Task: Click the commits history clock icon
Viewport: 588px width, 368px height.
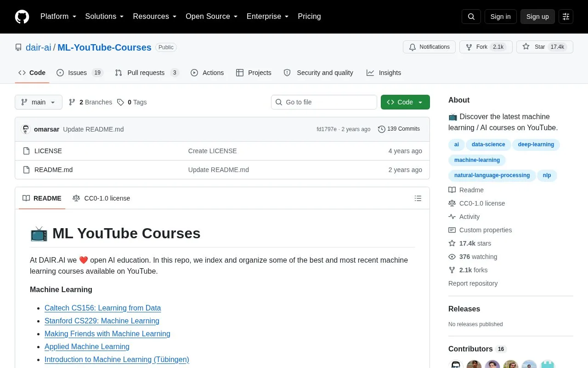Action: coord(382,129)
